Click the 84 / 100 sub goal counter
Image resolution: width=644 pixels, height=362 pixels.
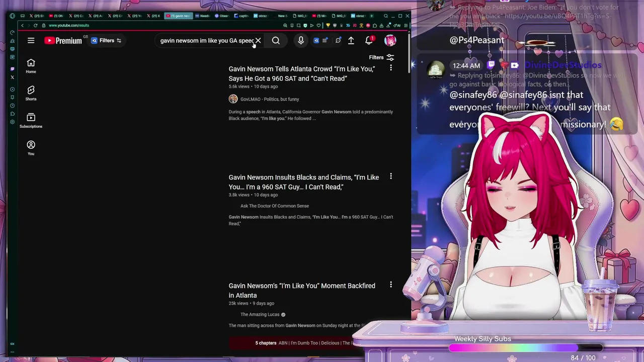[583, 357]
